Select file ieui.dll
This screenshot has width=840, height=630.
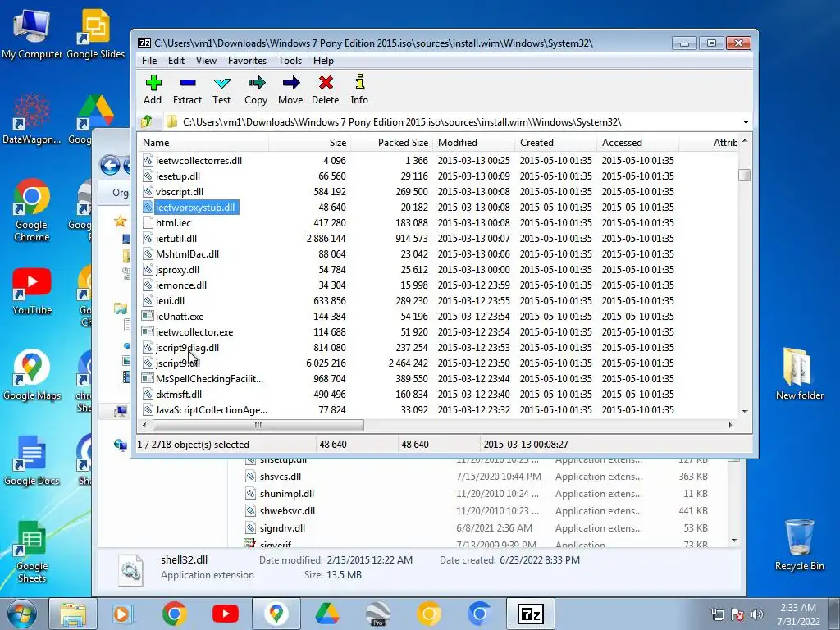pyautogui.click(x=170, y=300)
